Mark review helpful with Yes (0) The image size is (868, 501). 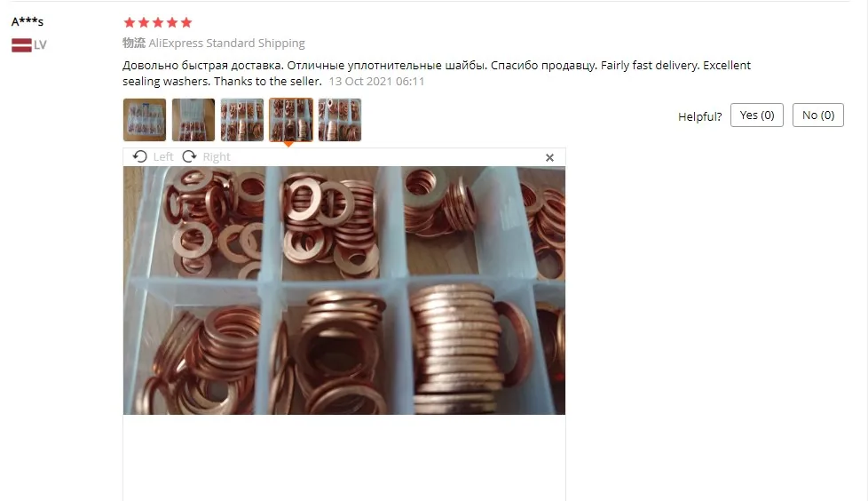[757, 115]
